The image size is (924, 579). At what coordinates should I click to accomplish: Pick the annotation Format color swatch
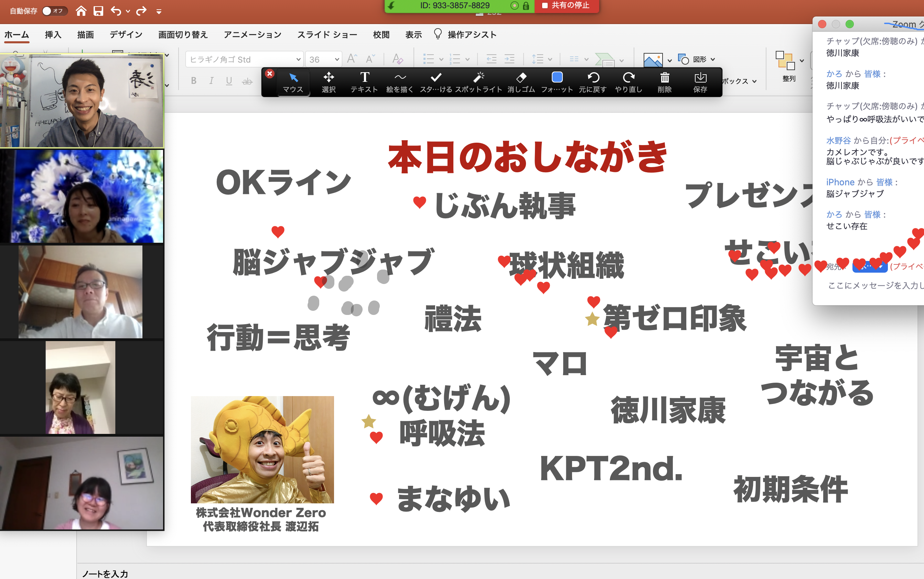(557, 78)
